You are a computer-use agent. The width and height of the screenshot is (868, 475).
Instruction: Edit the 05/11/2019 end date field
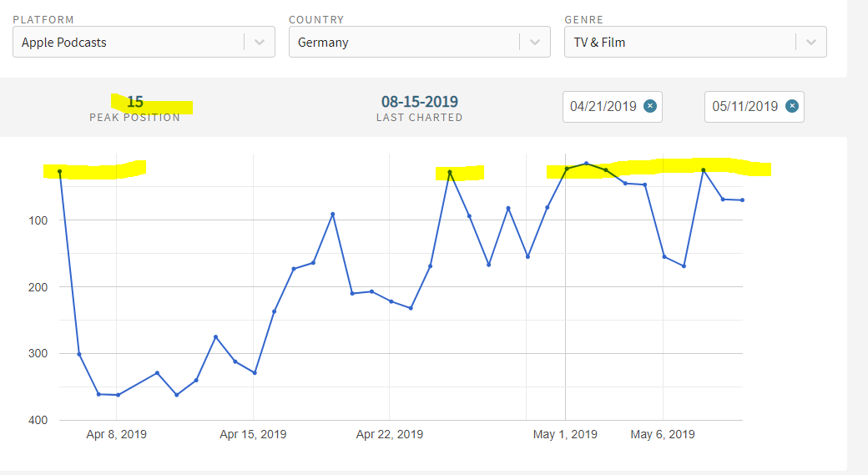pyautogui.click(x=754, y=107)
